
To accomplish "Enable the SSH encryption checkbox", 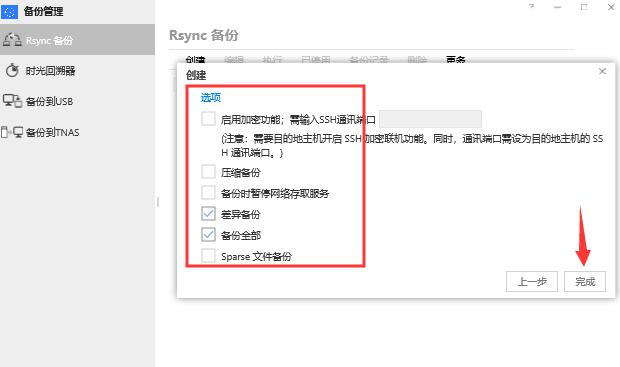I will [208, 118].
